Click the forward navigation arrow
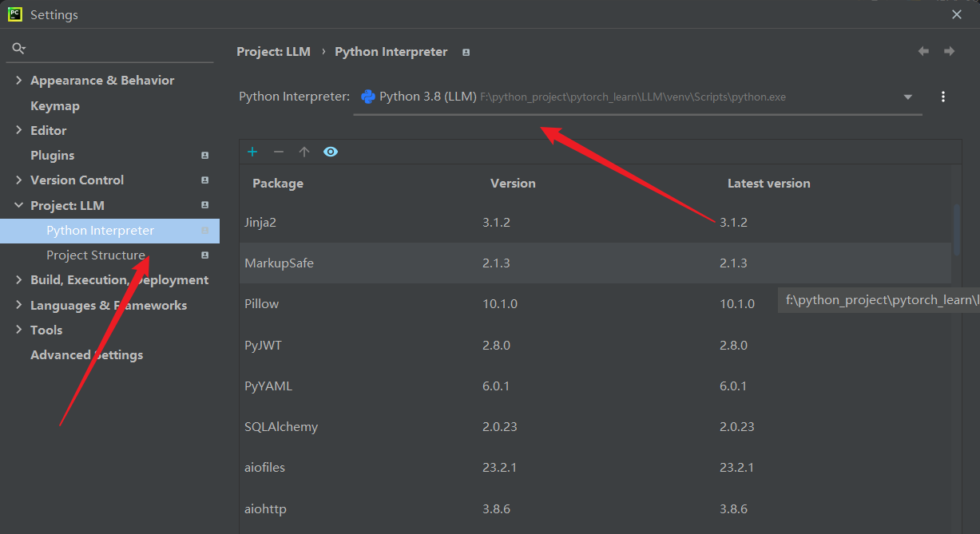The width and height of the screenshot is (980, 534). coord(950,51)
